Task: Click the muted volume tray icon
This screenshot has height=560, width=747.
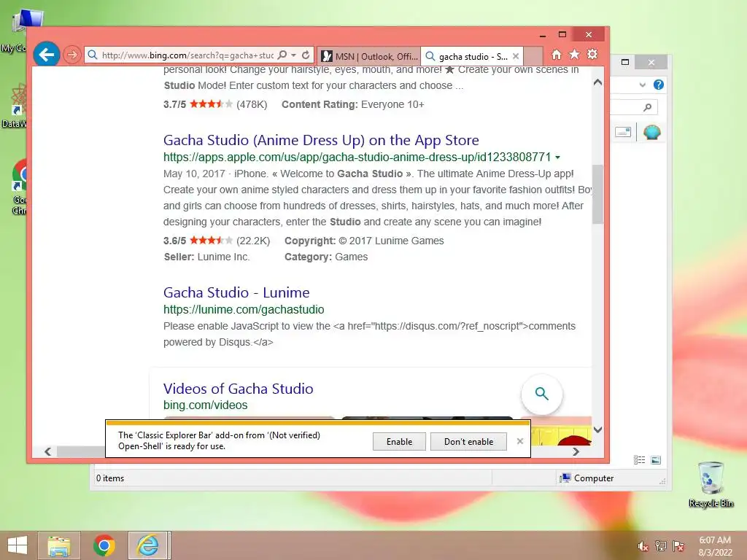Action: (643, 546)
